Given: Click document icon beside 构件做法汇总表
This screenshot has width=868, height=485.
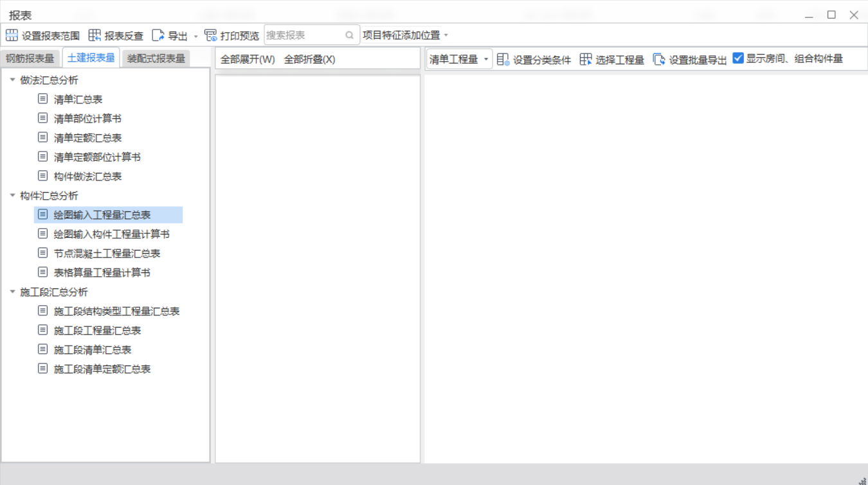Looking at the screenshot, I should coord(42,176).
